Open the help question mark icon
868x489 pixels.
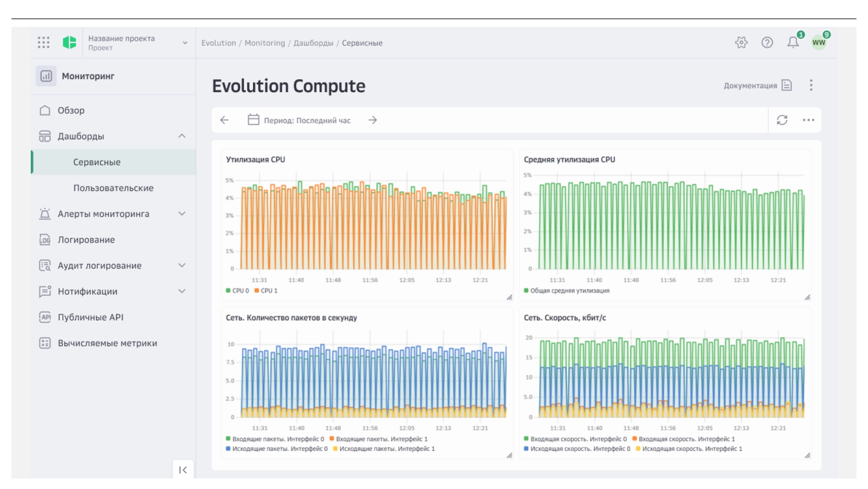[767, 42]
